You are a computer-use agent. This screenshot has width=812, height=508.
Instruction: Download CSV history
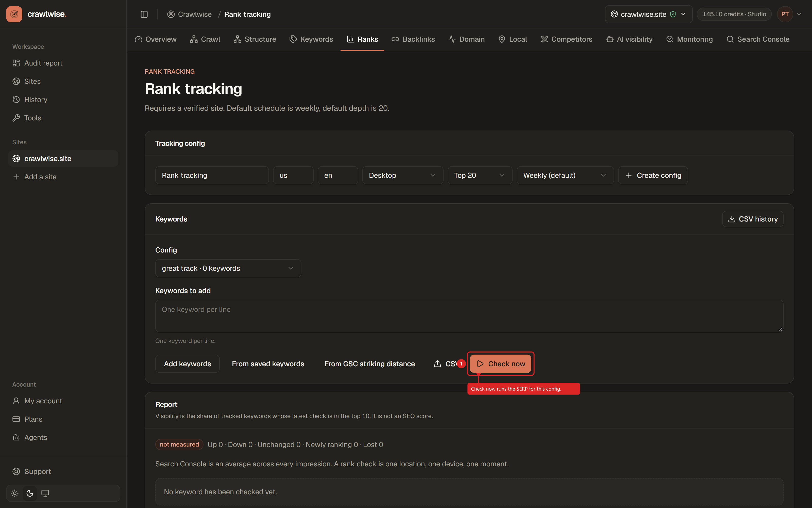click(753, 219)
